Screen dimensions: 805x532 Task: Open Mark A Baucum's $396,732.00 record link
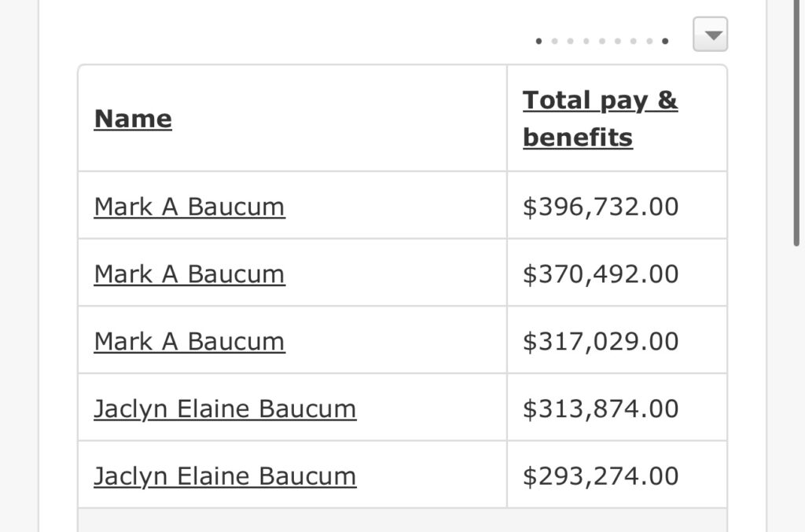coord(189,207)
